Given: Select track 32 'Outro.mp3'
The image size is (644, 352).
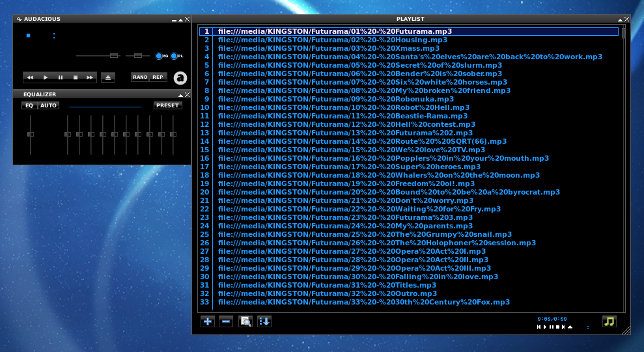Looking at the screenshot, I should (x=409, y=293).
